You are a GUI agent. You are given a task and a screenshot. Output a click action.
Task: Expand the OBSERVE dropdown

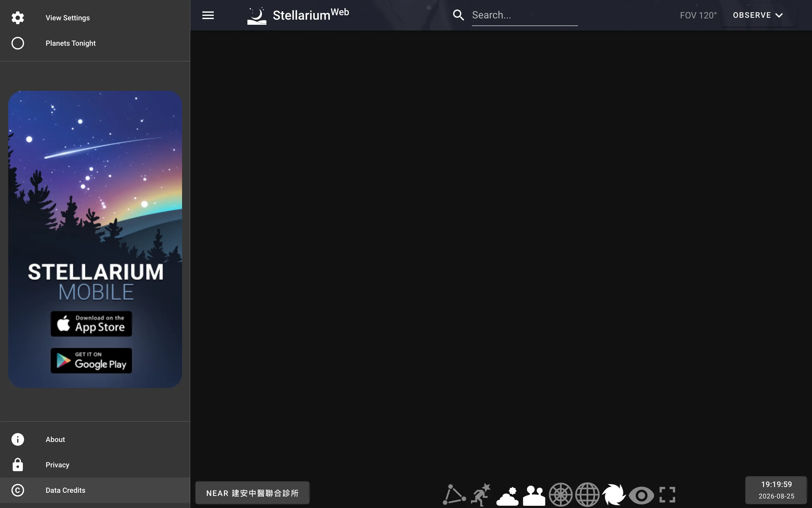click(758, 15)
